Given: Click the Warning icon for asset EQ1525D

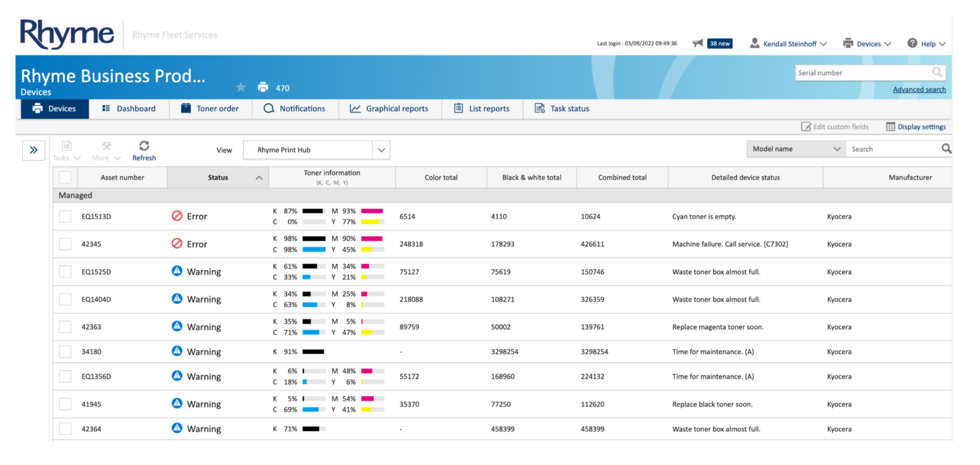Looking at the screenshot, I should [177, 271].
